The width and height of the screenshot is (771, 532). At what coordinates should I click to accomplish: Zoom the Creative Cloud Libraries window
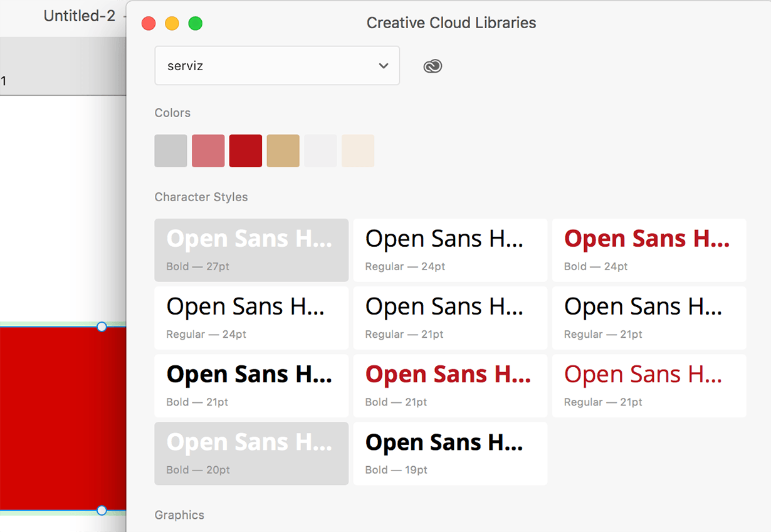[x=196, y=24]
